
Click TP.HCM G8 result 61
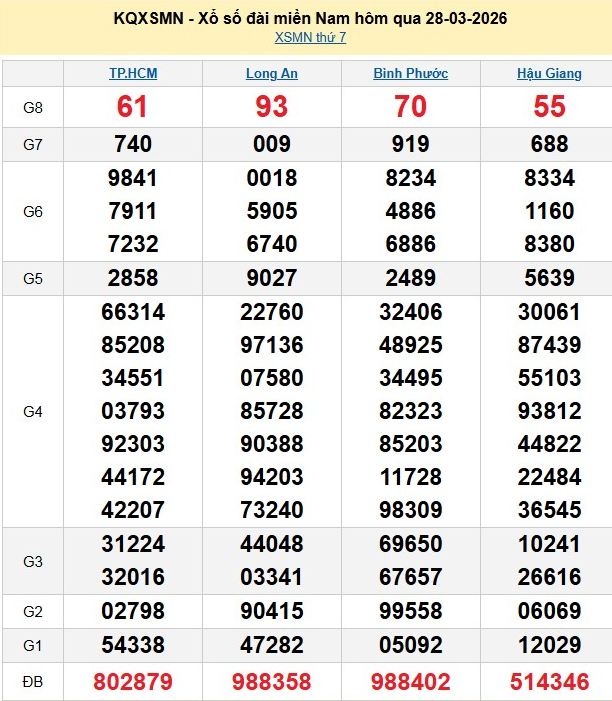tap(133, 107)
